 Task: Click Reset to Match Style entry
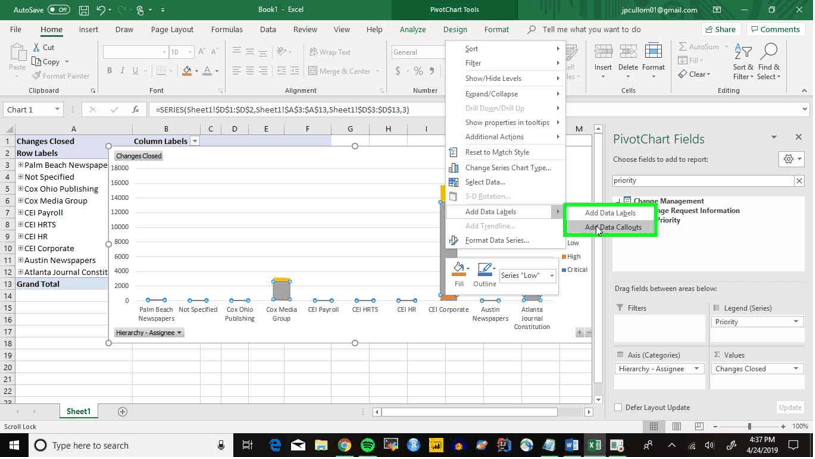coord(496,152)
